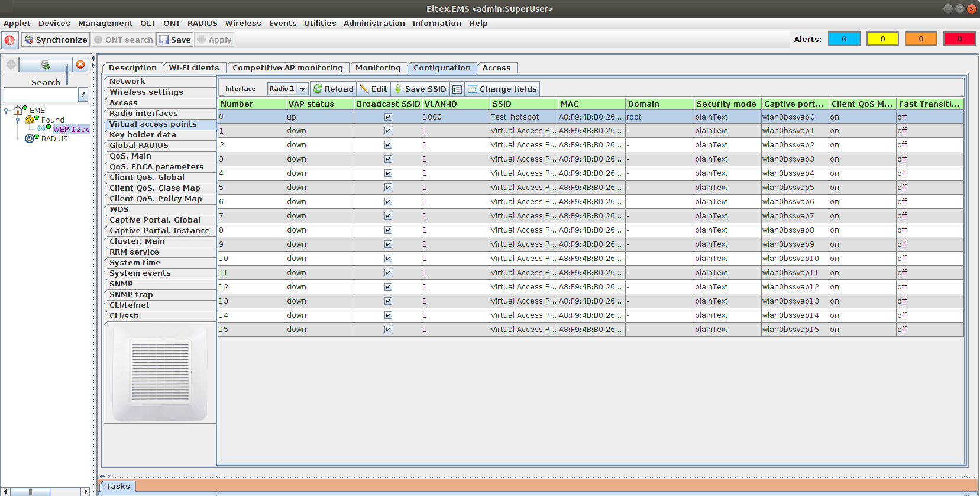Toggle Broadcast SSID checkbox for VAP 7
This screenshot has height=496, width=980.
(388, 216)
